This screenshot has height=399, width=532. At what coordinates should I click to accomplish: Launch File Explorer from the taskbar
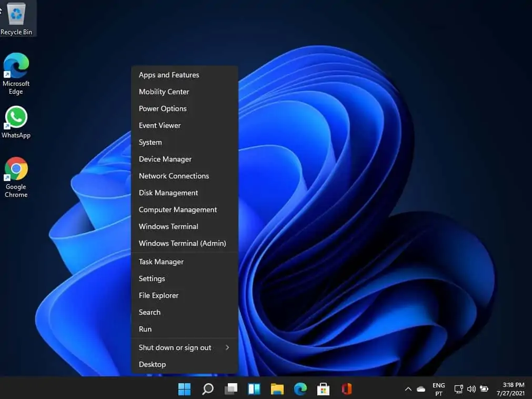[x=277, y=389]
